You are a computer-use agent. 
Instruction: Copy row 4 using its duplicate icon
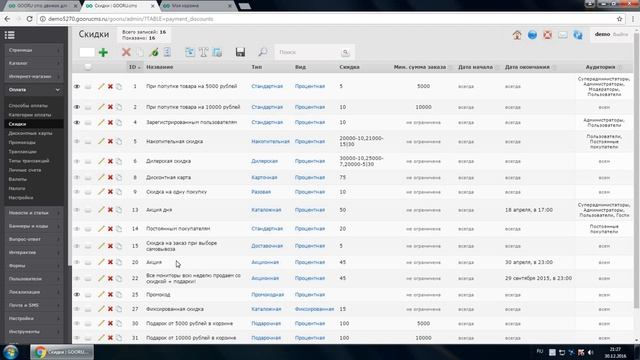click(x=119, y=122)
